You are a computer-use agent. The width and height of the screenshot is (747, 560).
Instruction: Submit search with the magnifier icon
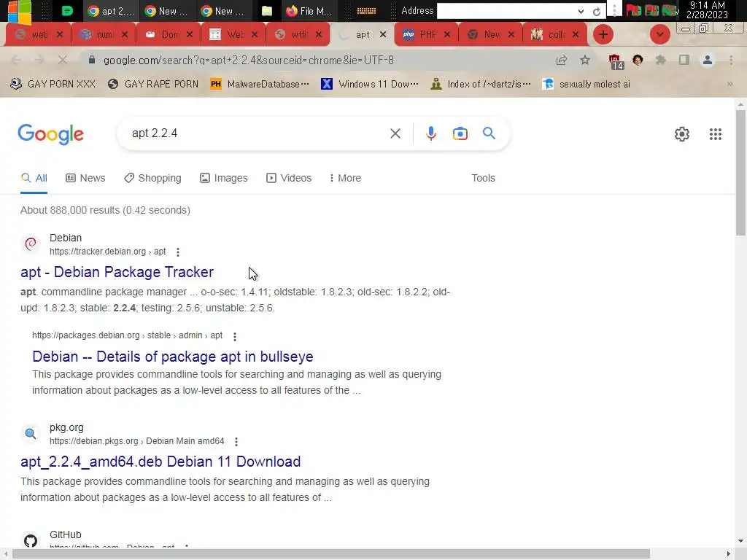489,133
